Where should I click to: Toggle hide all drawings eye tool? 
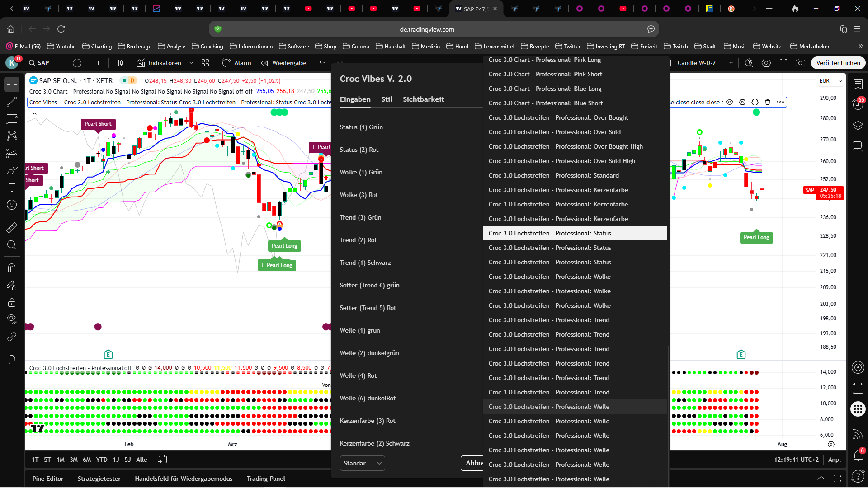click(12, 319)
